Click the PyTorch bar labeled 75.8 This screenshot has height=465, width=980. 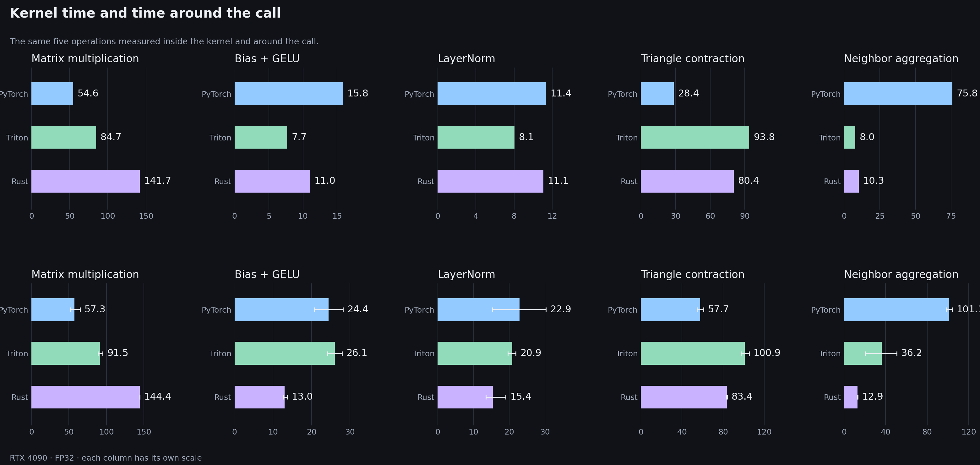coord(898,94)
